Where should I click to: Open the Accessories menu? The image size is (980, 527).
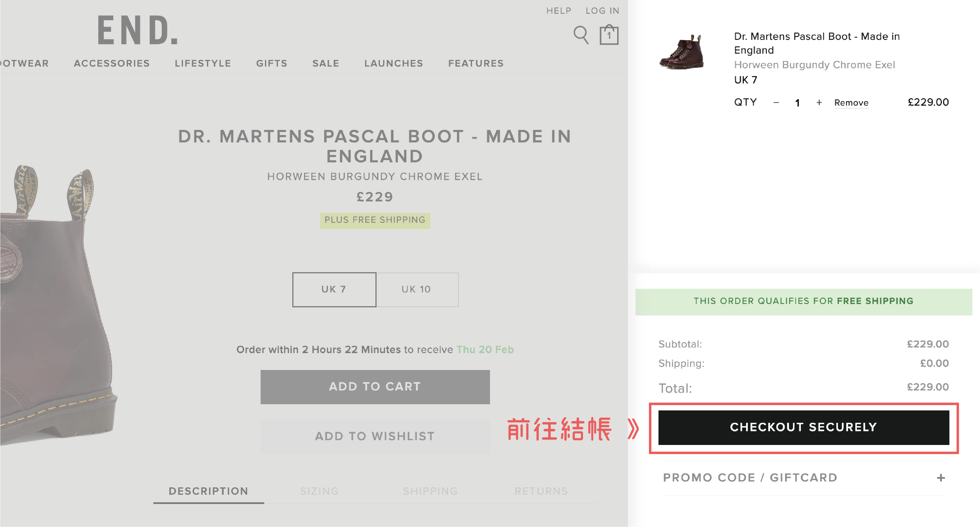point(112,63)
